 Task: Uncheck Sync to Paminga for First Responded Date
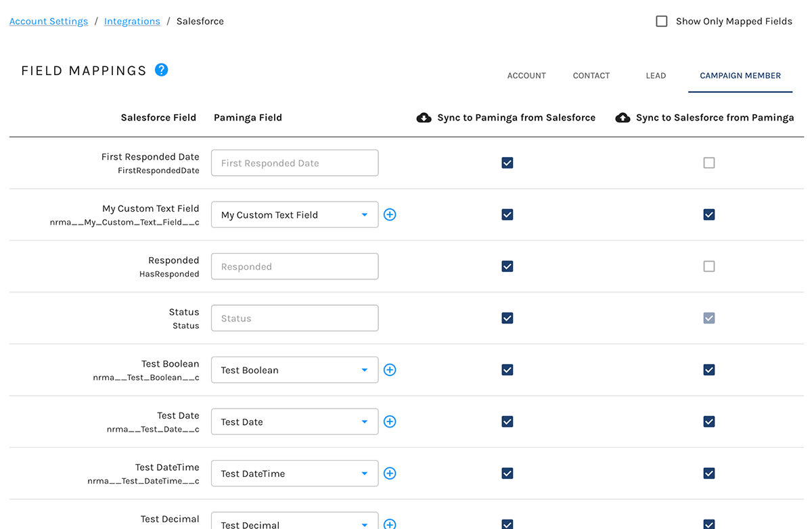pos(507,162)
